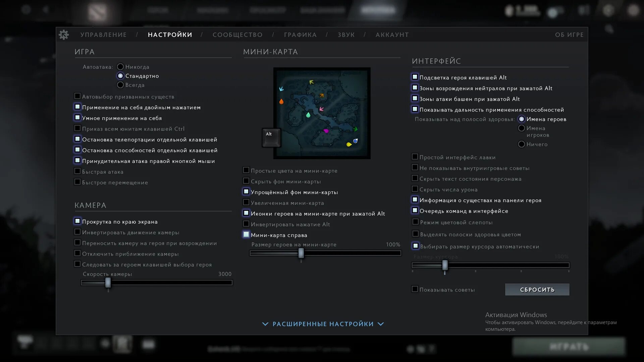
Task: Open the АККАУНТ tab
Action: [x=392, y=35]
